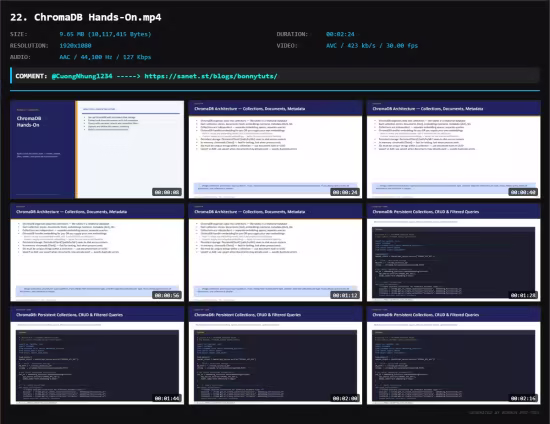Click the thumbnail at timestamp 00:01:12
The width and height of the screenshot is (550, 424).
[275, 253]
